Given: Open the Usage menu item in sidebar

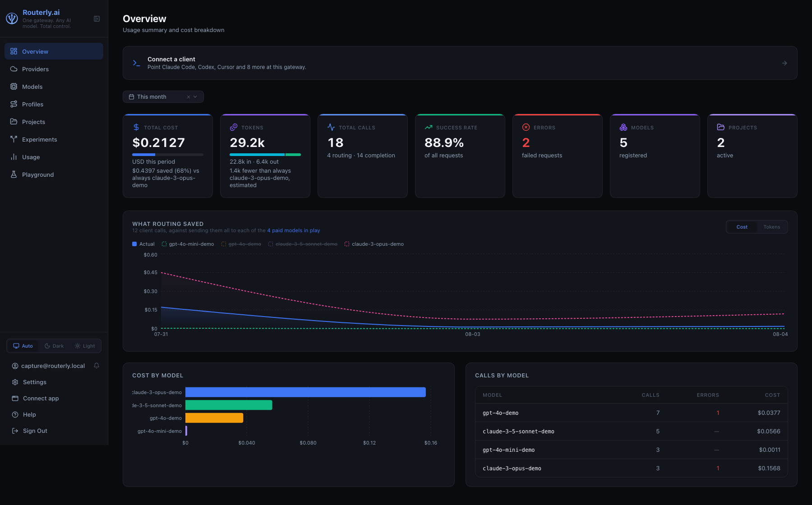Looking at the screenshot, I should pyautogui.click(x=54, y=157).
